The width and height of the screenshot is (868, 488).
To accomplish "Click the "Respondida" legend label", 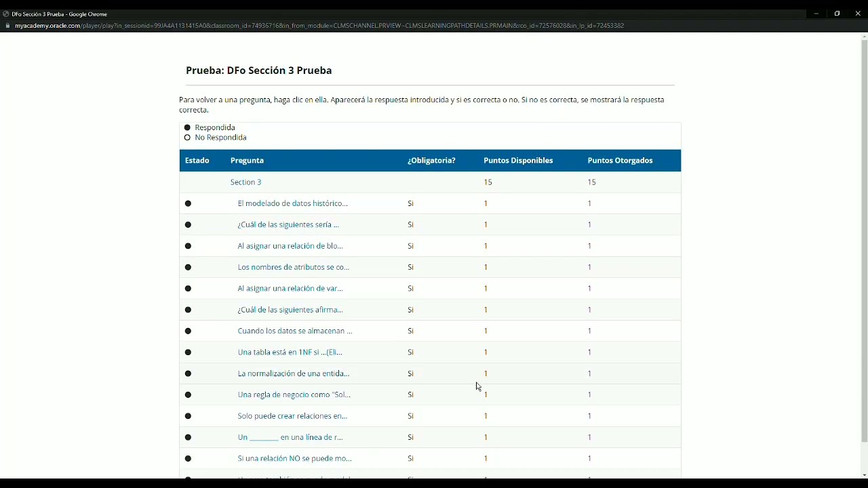I will [215, 127].
